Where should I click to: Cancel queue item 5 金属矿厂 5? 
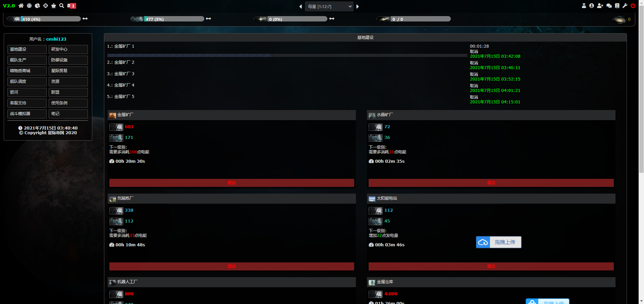474,97
